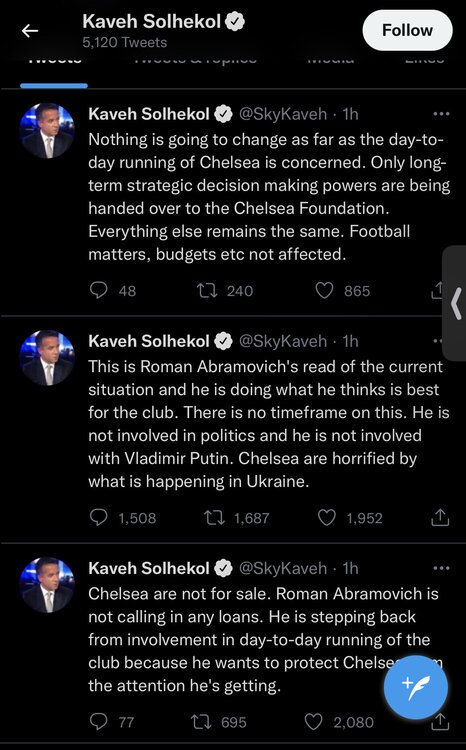Like the tweet with 1,952 likes
This screenshot has width=466, height=750.
coord(327,518)
